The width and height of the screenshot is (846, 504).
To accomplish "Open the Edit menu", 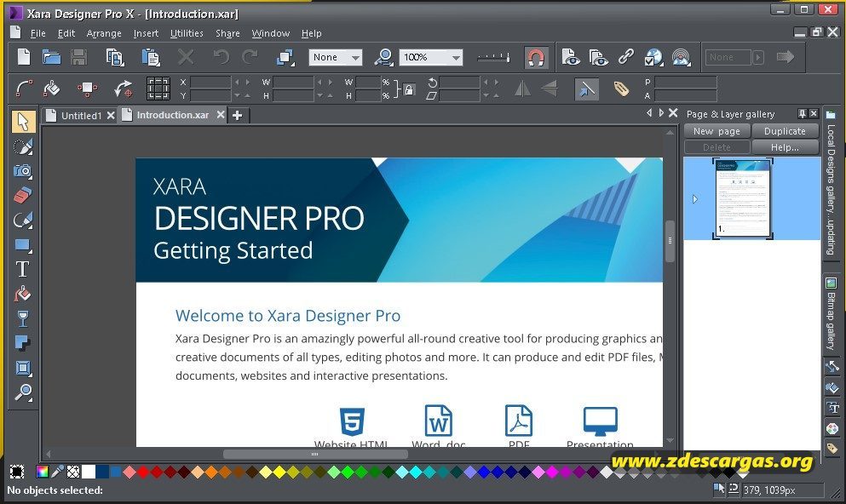I will click(x=66, y=33).
